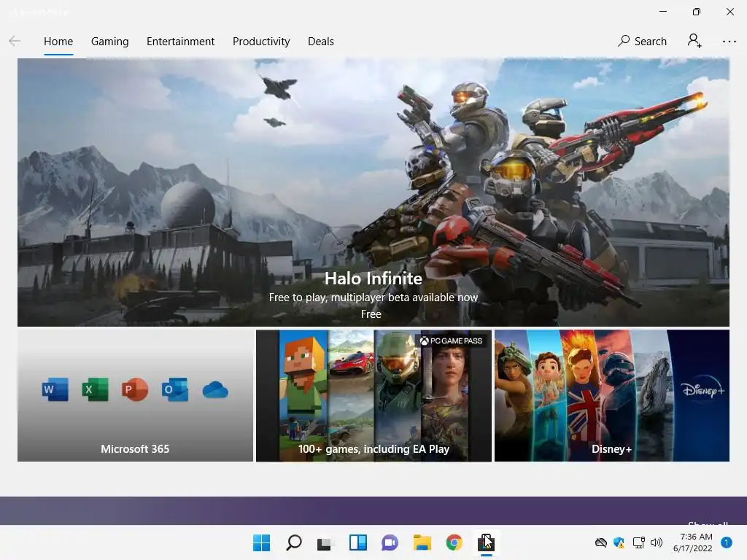
Task: Click the Word icon in Microsoft 365 tile
Action: 55,389
